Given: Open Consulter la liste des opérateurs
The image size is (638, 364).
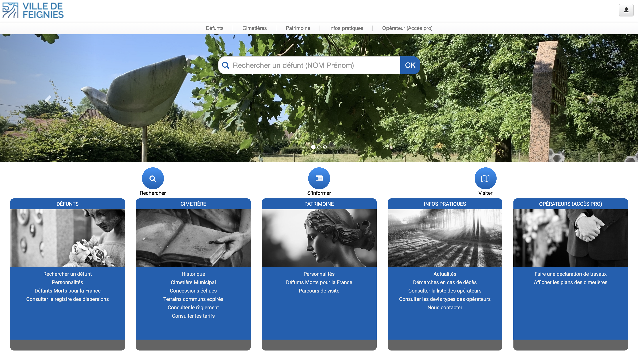Looking at the screenshot, I should click(445, 291).
